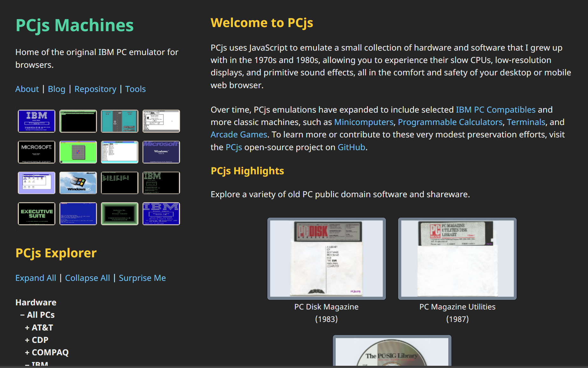This screenshot has height=368, width=588.
Task: Open the white Windows screenshot with dialog box
Action: tap(161, 121)
